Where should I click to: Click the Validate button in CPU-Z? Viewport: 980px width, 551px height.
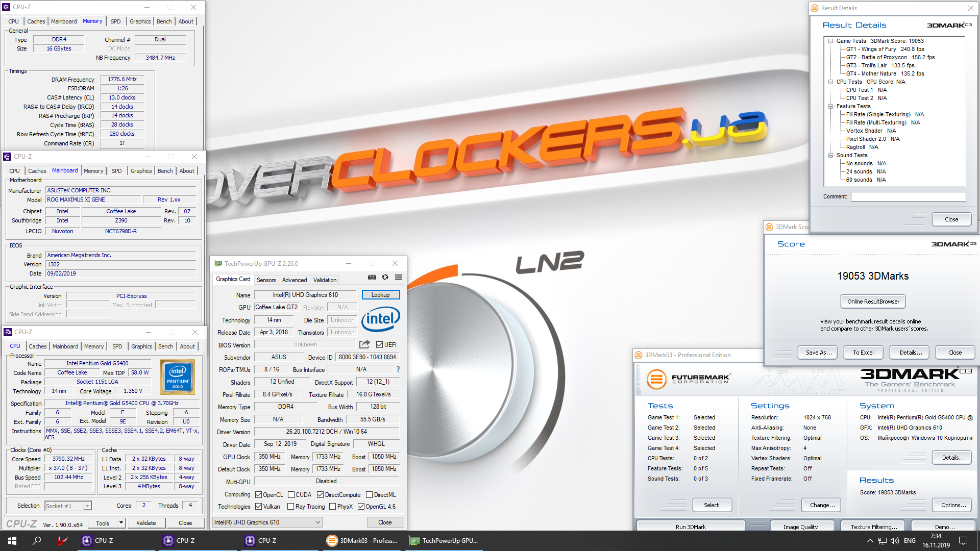pyautogui.click(x=146, y=523)
